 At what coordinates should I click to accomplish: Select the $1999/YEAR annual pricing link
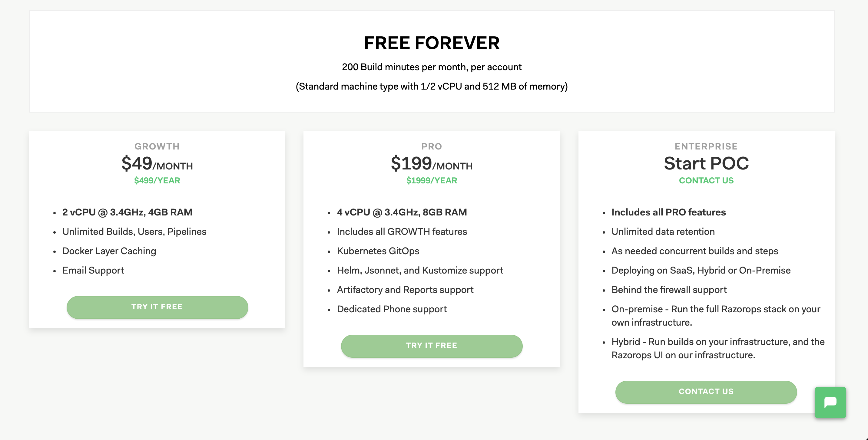click(x=431, y=180)
